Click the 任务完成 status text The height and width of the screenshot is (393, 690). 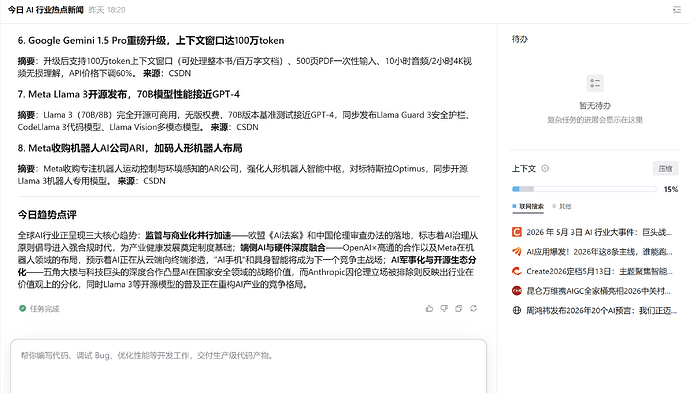point(44,309)
